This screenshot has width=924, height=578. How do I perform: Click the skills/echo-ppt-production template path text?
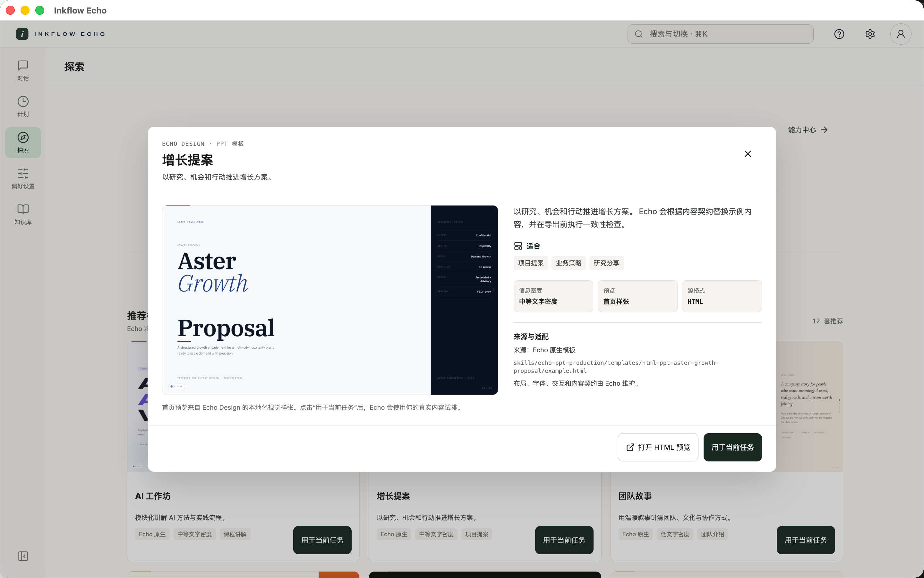[616, 367]
